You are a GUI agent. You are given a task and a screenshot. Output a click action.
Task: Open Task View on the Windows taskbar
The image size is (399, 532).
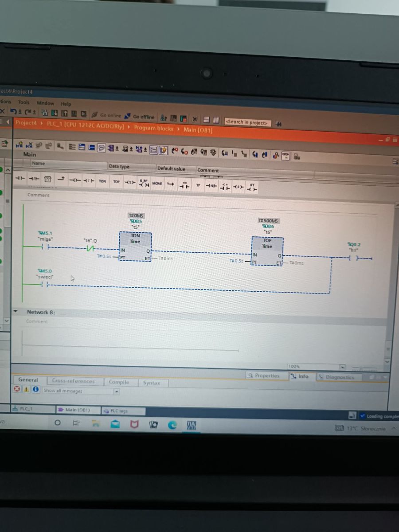[76, 423]
